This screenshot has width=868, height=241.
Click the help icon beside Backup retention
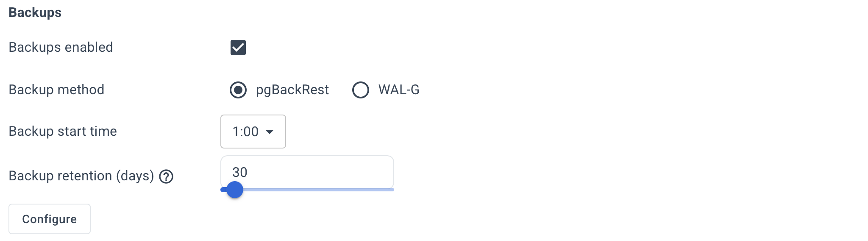pos(166,177)
